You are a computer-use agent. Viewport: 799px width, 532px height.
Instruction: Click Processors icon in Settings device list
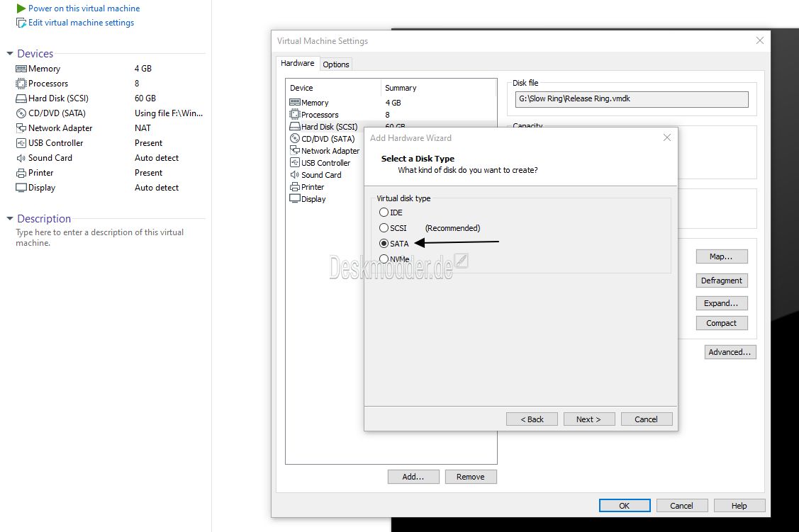point(294,115)
